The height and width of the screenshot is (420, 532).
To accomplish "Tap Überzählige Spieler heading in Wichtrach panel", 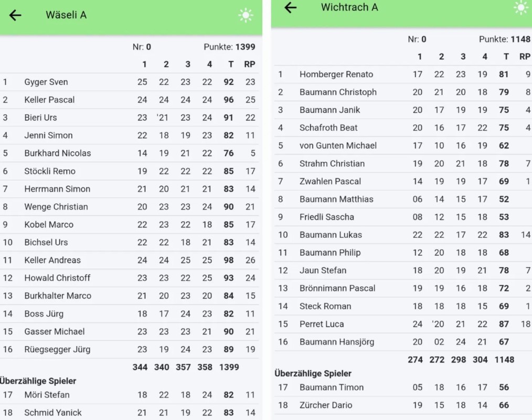I will pyautogui.click(x=313, y=374).
